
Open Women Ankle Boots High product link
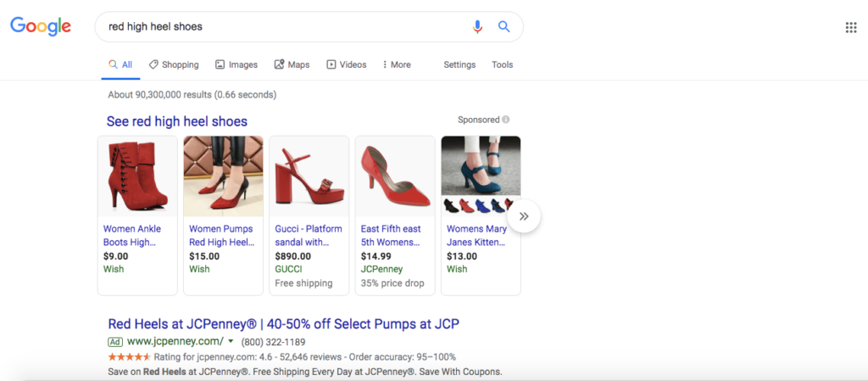[x=131, y=235]
